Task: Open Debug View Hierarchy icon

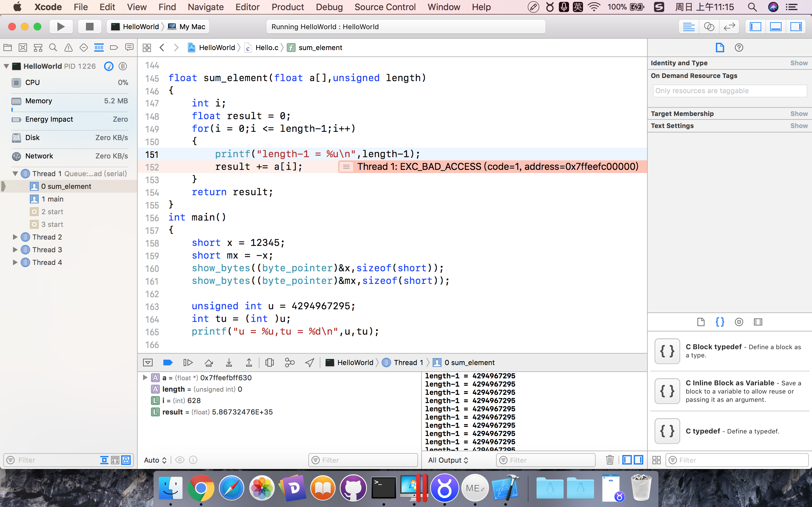Action: 269,363
